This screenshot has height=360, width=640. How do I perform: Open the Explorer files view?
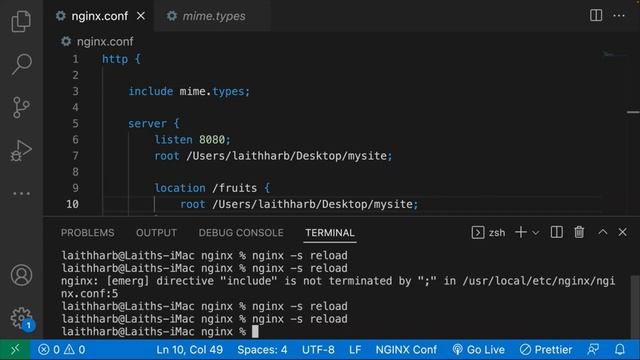[21, 21]
